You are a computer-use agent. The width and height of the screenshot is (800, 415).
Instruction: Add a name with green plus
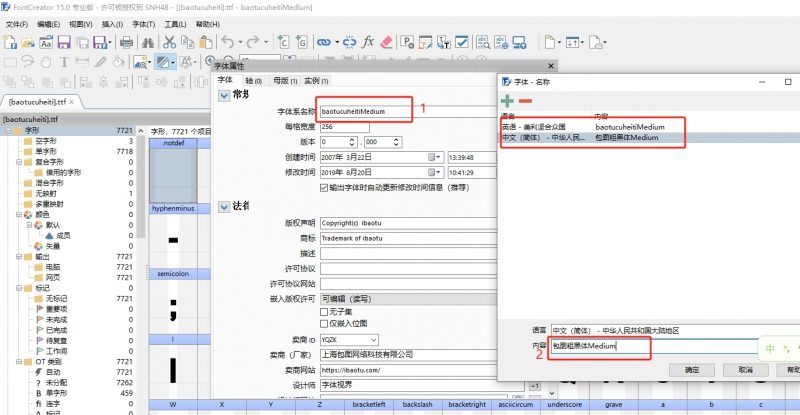508,101
